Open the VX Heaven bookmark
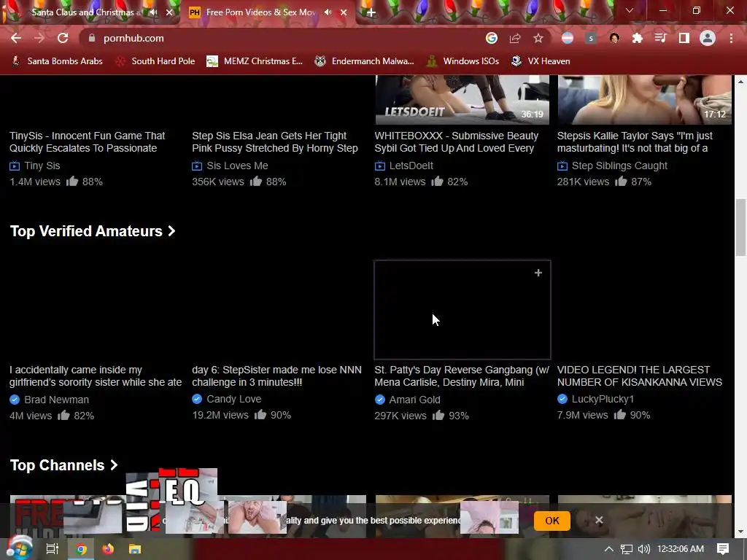 click(x=541, y=61)
